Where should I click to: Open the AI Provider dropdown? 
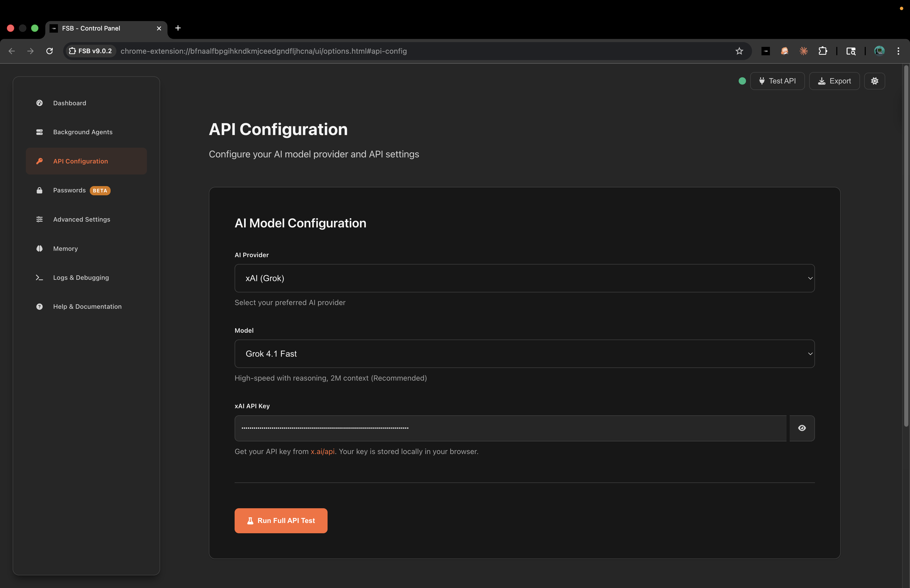tap(524, 278)
